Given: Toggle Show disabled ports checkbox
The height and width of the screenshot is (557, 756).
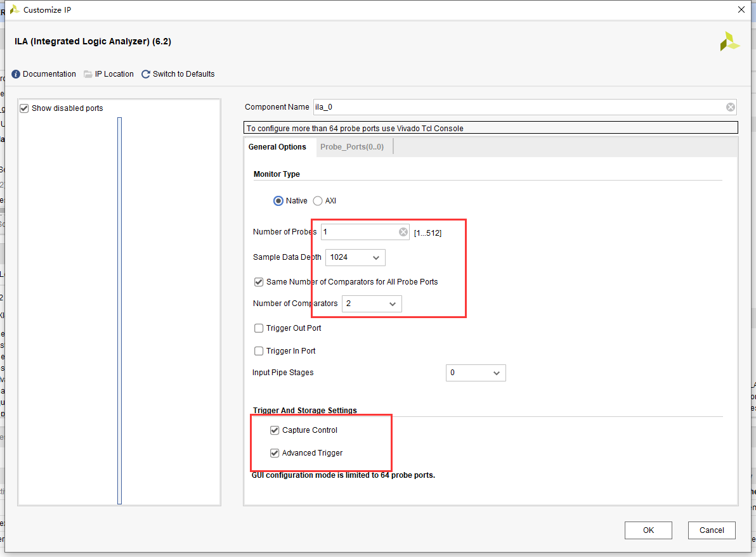Looking at the screenshot, I should (24, 108).
